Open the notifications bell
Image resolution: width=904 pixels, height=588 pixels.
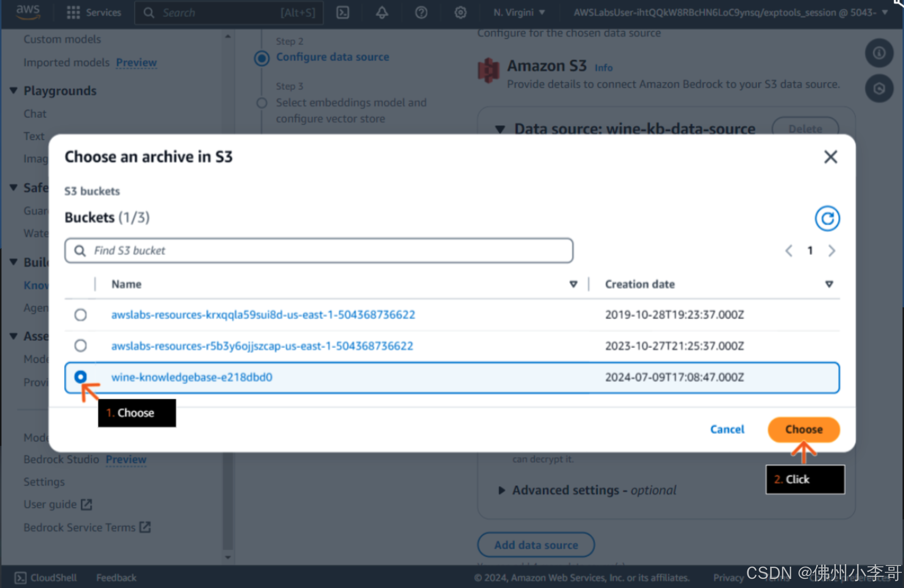click(382, 13)
